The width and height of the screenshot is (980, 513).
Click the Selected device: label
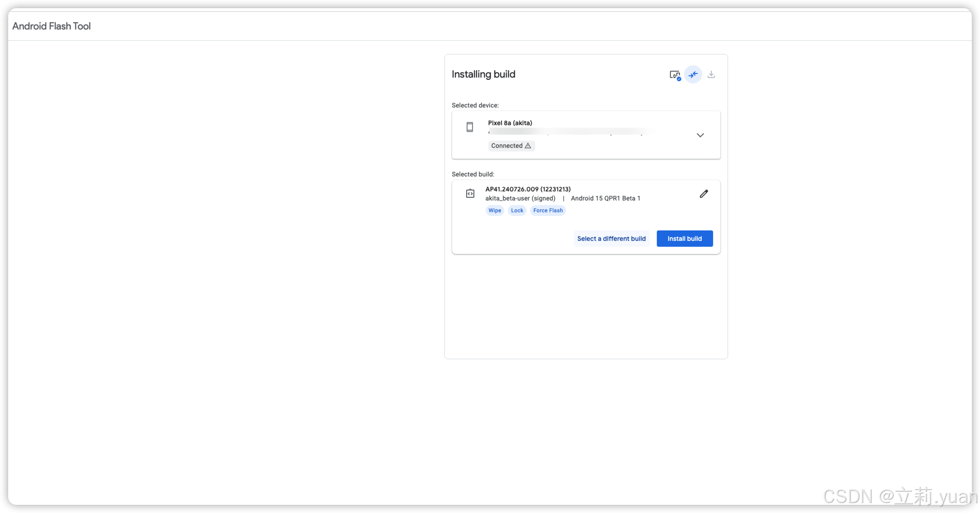(x=475, y=105)
